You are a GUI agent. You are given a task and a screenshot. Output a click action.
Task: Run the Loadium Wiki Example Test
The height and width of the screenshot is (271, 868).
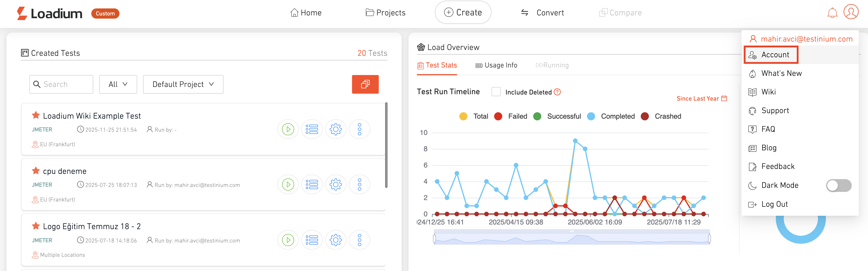(288, 129)
